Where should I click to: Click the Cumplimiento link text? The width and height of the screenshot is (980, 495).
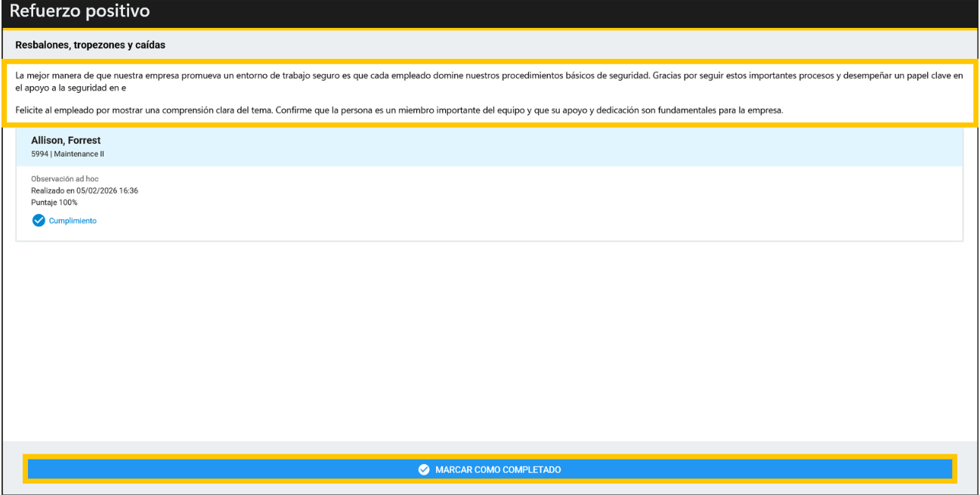[73, 221]
